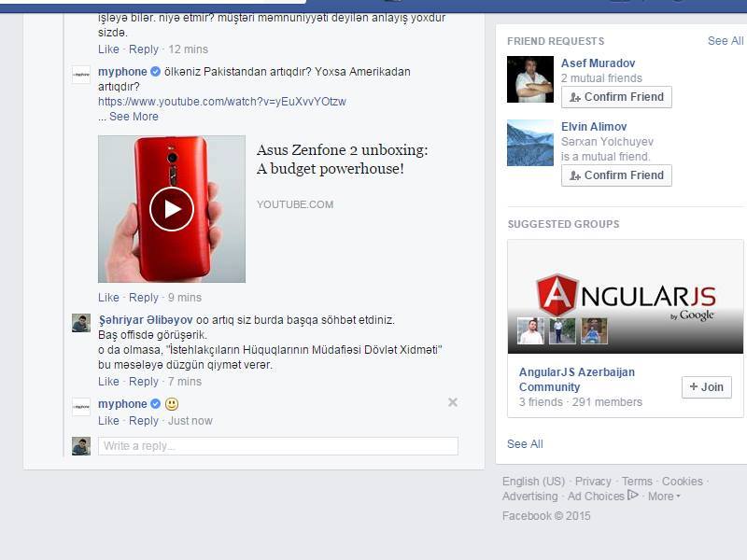
Task: Open Elvin Alimov's profile
Action: click(x=594, y=127)
